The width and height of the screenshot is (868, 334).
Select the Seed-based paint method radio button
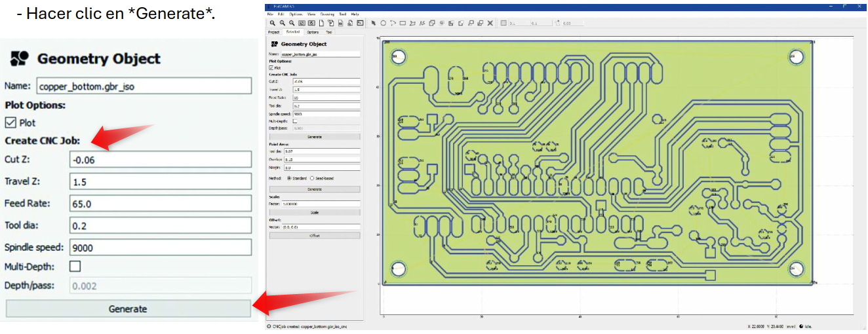tap(311, 177)
